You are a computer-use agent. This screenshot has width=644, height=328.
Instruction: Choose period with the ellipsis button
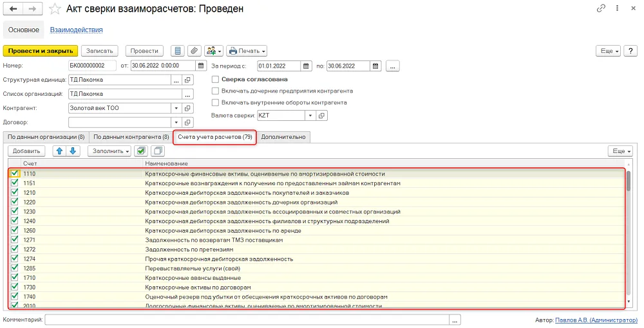click(x=393, y=66)
